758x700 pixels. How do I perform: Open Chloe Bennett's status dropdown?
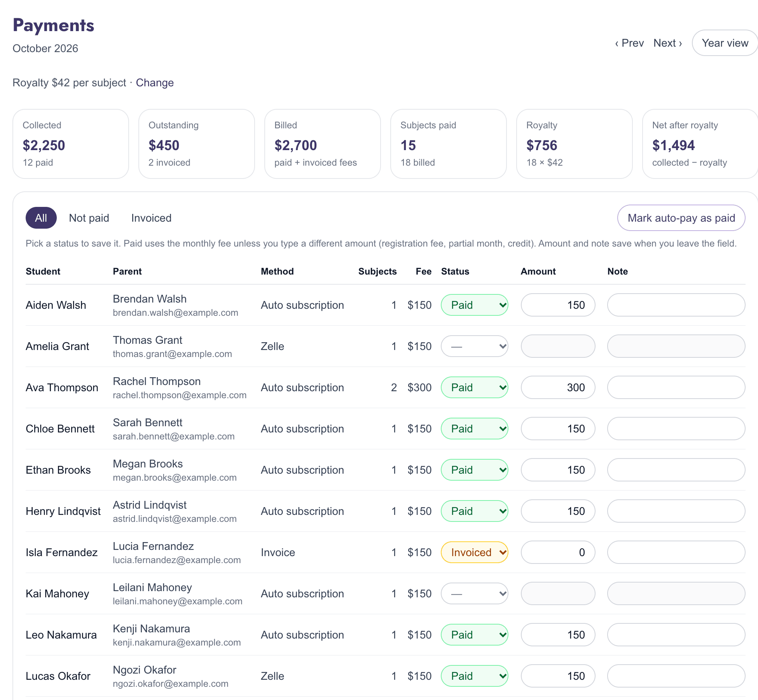[x=474, y=429]
